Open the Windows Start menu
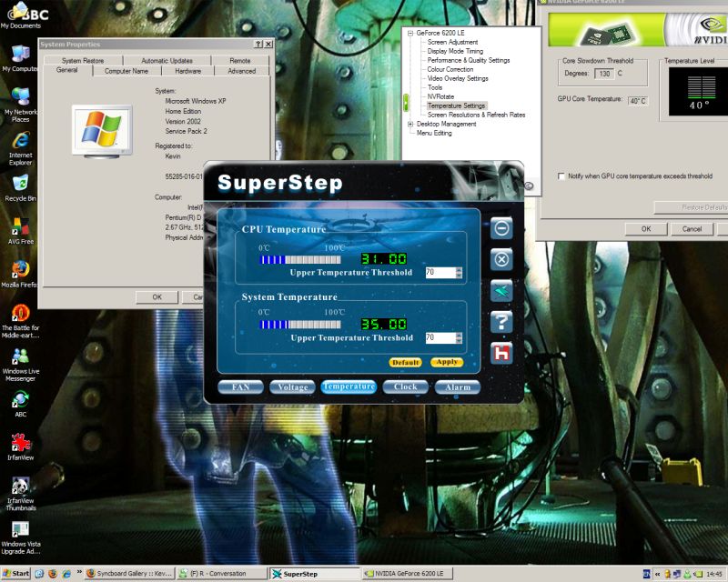Image resolution: width=728 pixels, height=582 pixels. [x=15, y=574]
